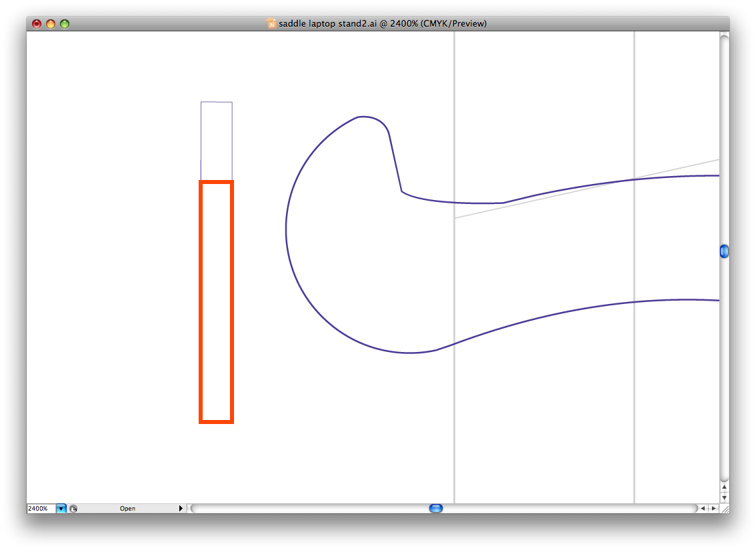Viewport: 756px width, 550px height.
Task: Close the saddle laptop stand2.ai window
Action: point(37,23)
